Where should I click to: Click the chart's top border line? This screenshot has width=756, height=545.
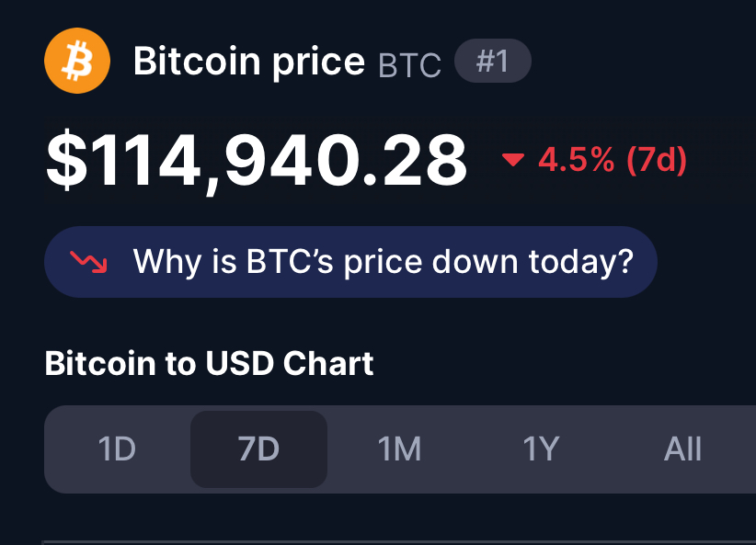[x=399, y=542]
